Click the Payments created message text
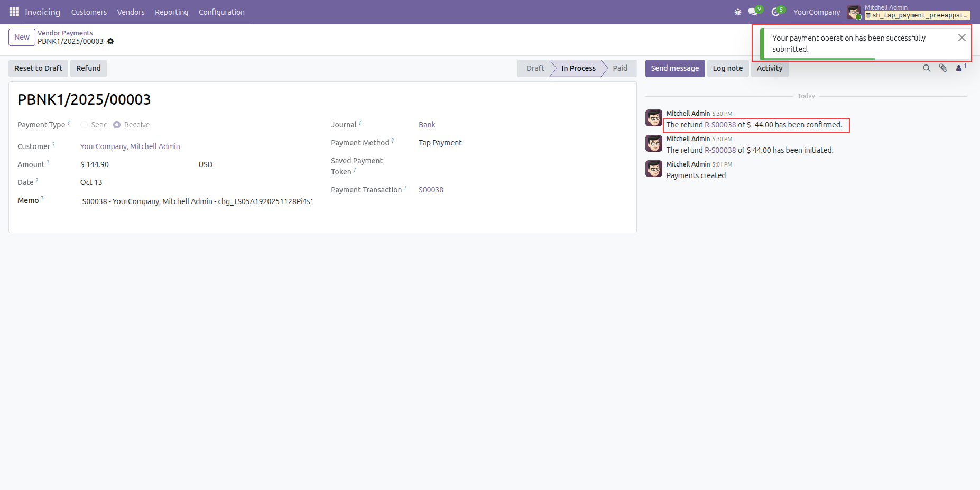Screen dimensions: 980x490 (x=696, y=175)
